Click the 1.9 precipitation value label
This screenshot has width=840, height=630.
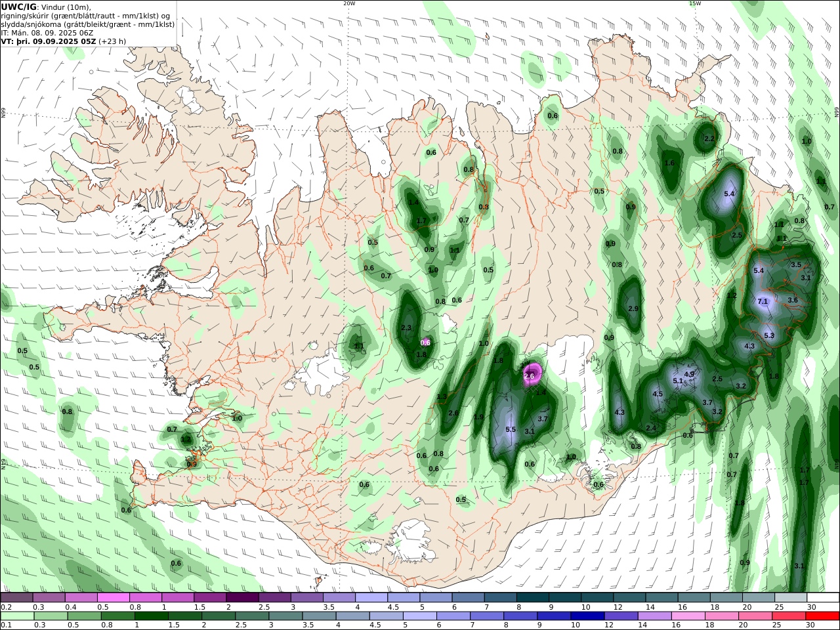click(478, 417)
